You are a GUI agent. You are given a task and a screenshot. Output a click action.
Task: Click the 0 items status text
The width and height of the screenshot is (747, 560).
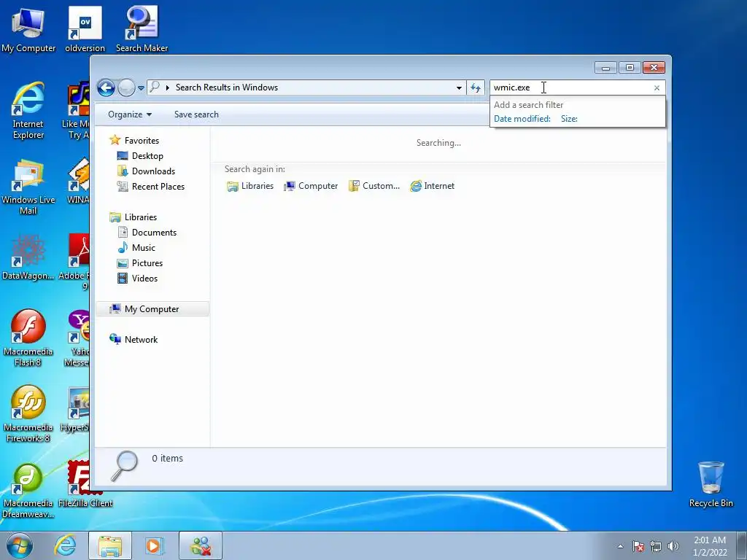point(167,458)
